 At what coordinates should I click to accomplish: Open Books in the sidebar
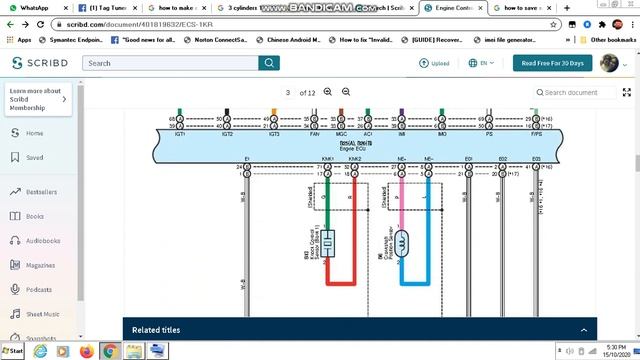pos(27,216)
